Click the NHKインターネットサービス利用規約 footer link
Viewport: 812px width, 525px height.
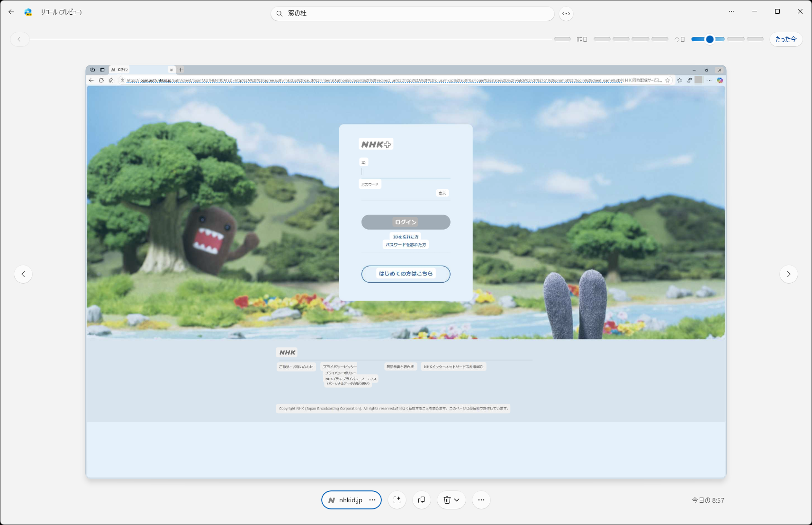[x=453, y=367]
